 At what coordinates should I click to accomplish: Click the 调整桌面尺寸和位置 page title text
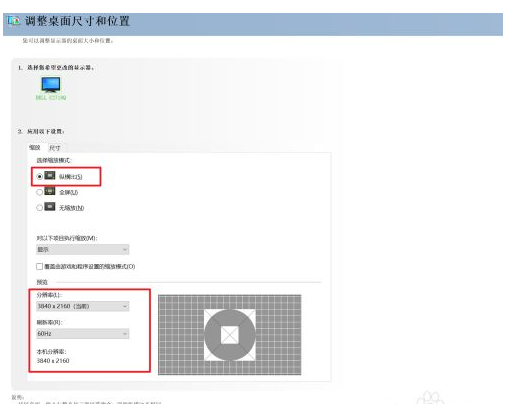coord(77,21)
